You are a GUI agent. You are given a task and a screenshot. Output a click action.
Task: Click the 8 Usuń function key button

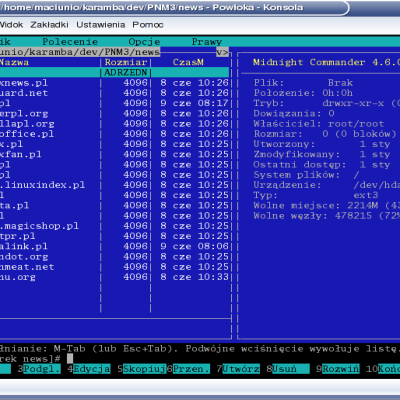288,369
